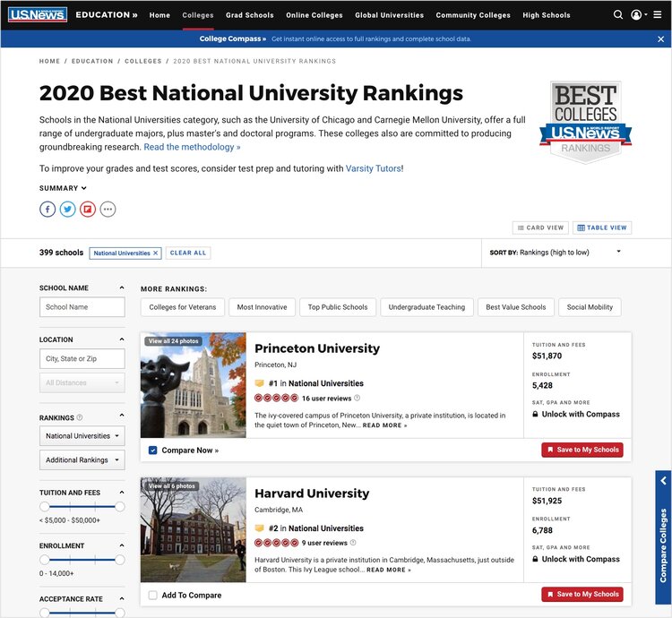Click the tuition slider left handle
This screenshot has width=672, height=618.
click(x=45, y=507)
